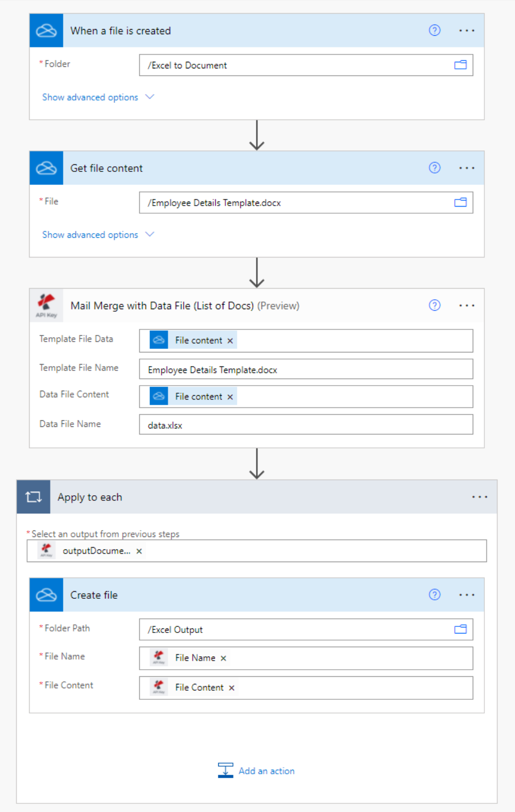The height and width of the screenshot is (812, 515).
Task: Remove File content token from Data File Content
Action: pyautogui.click(x=230, y=397)
